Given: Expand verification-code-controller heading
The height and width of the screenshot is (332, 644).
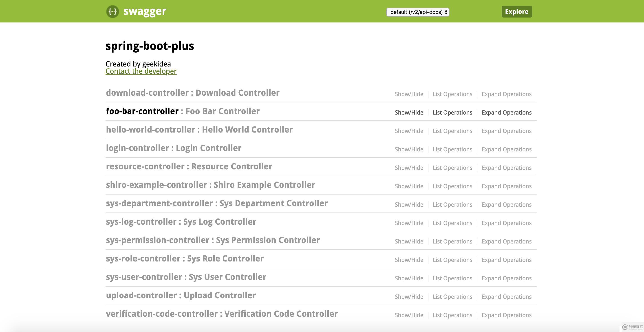Looking at the screenshot, I should pos(222,314).
